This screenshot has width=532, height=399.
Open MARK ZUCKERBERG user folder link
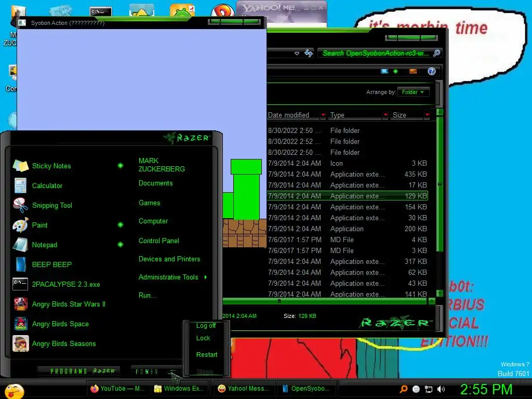[162, 165]
